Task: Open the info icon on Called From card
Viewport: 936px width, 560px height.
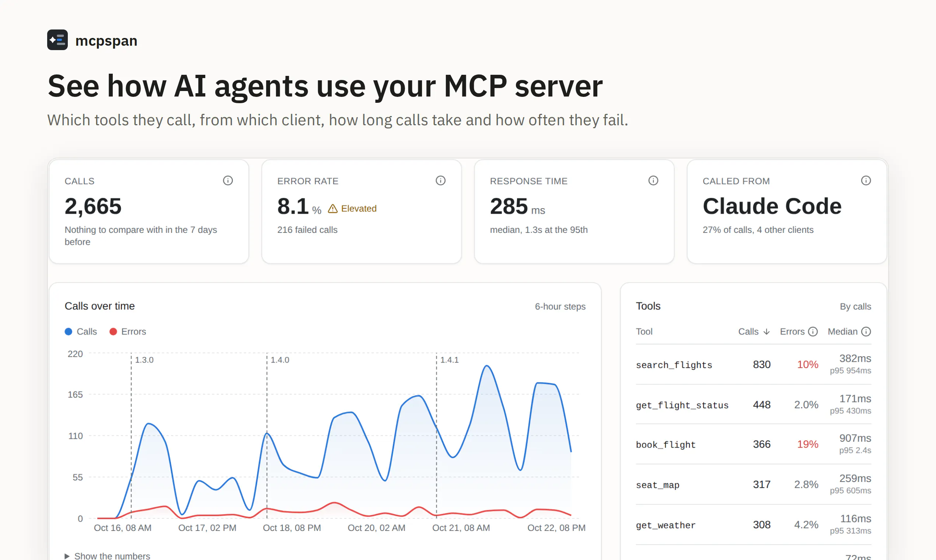Action: click(x=866, y=181)
